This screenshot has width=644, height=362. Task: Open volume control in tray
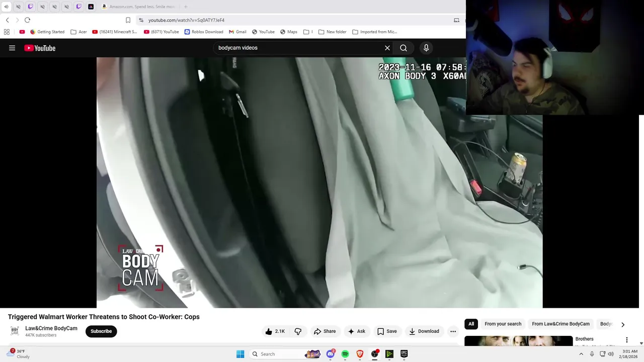(x=611, y=354)
